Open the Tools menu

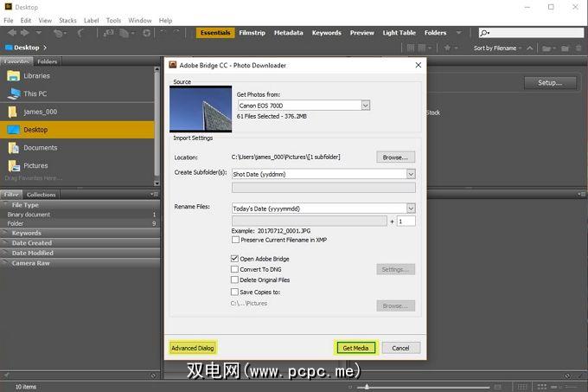(113, 20)
